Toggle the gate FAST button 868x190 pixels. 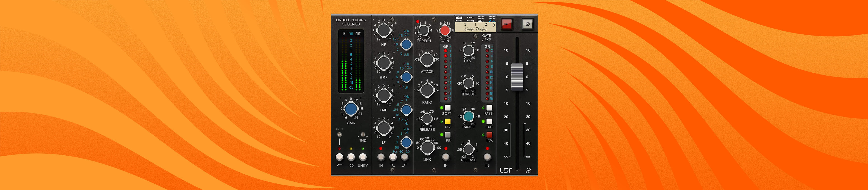pos(489,108)
